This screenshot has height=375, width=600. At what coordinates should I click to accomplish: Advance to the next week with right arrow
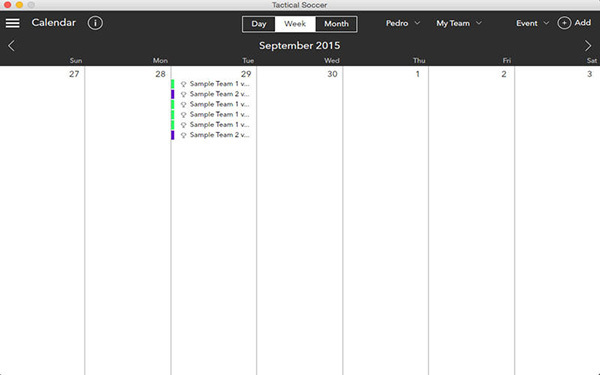[588, 46]
